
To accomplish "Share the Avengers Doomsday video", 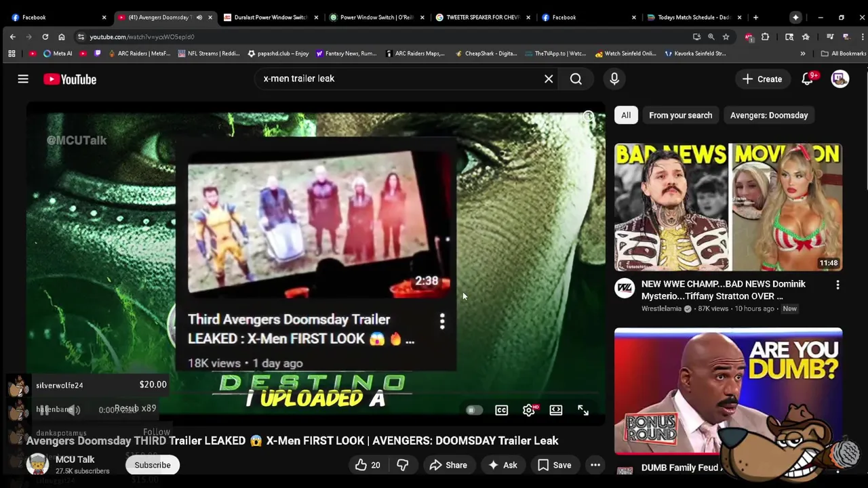I will tap(448, 465).
